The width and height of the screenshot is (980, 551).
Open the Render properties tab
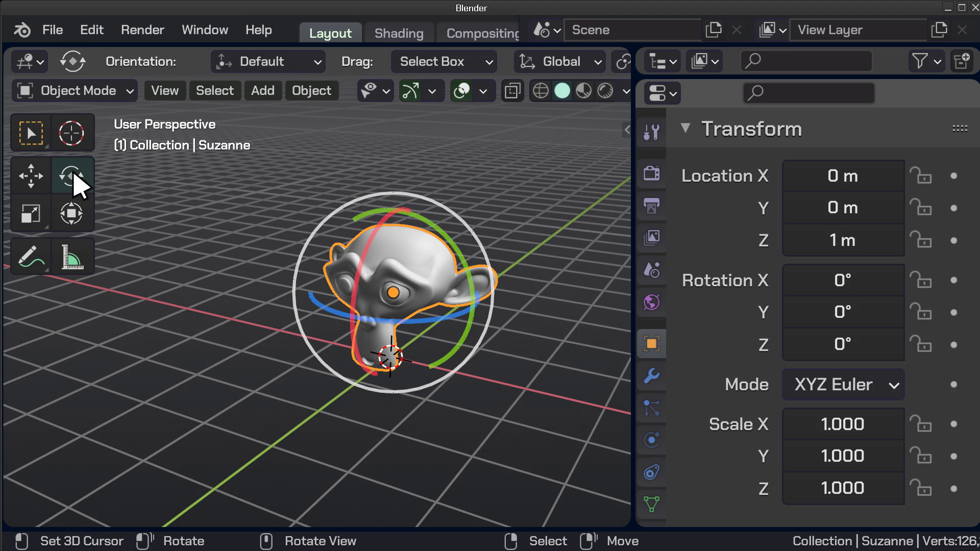tap(652, 173)
